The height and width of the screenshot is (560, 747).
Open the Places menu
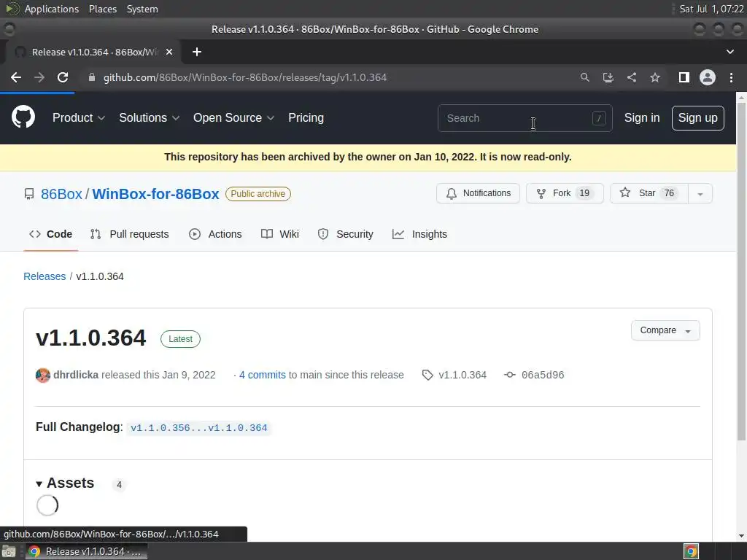tap(102, 9)
